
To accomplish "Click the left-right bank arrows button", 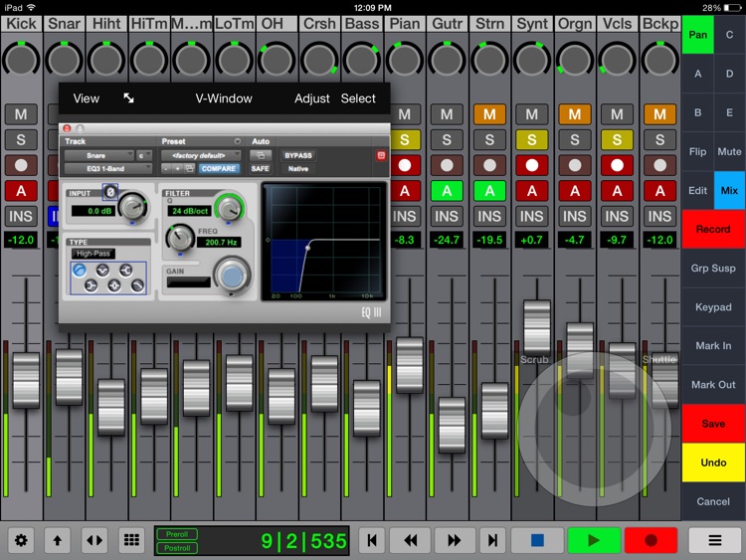I will click(94, 540).
